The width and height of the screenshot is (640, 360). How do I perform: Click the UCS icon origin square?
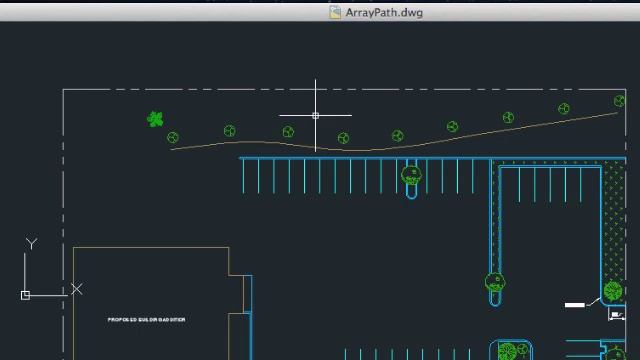(25, 295)
